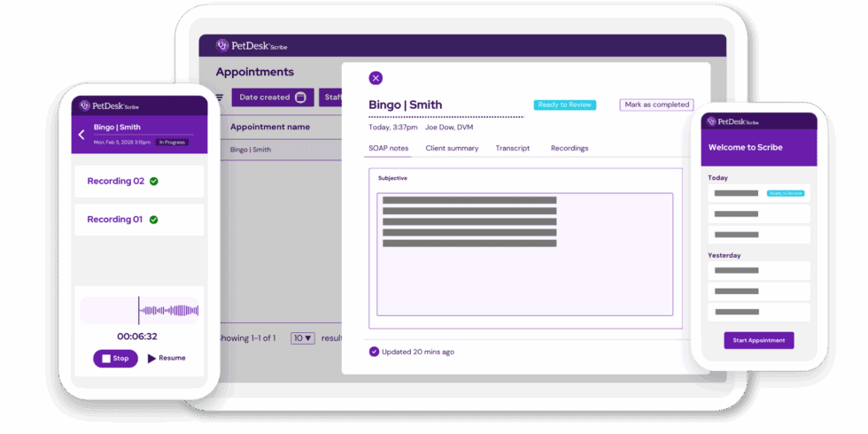Click the back arrow on the left phone
Image resolution: width=868 pixels, height=434 pixels.
(81, 135)
